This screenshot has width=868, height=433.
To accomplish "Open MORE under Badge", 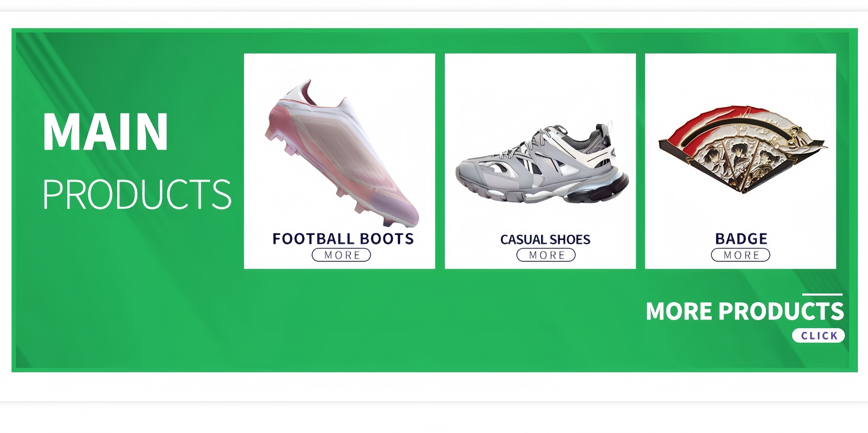I will [741, 255].
